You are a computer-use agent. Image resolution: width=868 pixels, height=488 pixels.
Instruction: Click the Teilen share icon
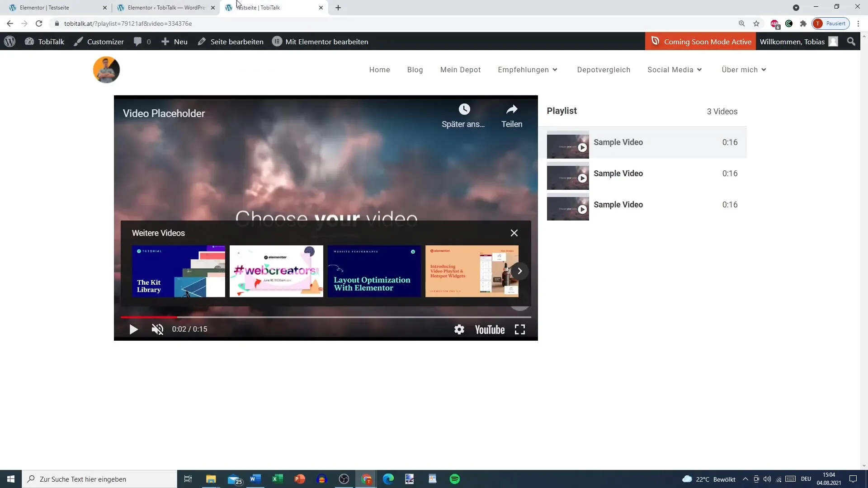click(x=512, y=109)
